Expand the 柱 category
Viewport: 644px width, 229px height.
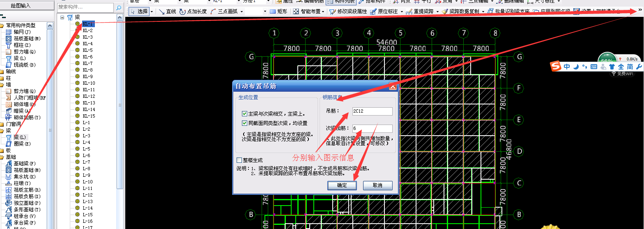coord(6,78)
